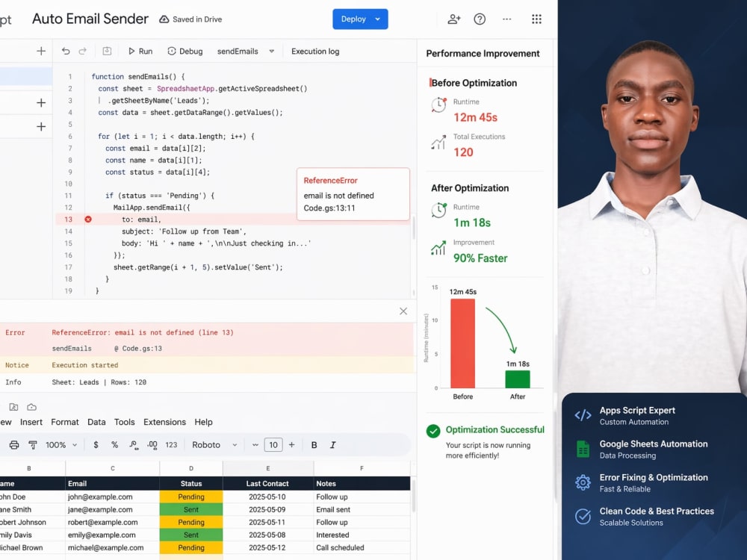
Task: Select column D header
Action: click(191, 468)
